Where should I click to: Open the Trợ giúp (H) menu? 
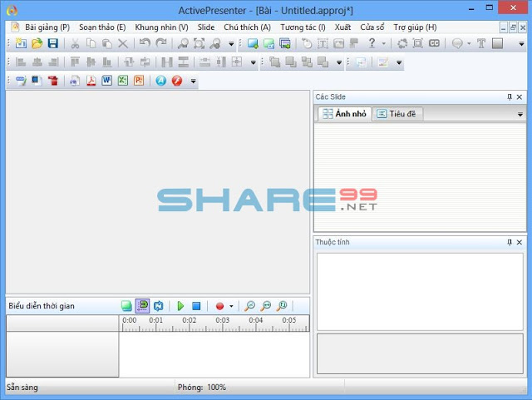415,27
